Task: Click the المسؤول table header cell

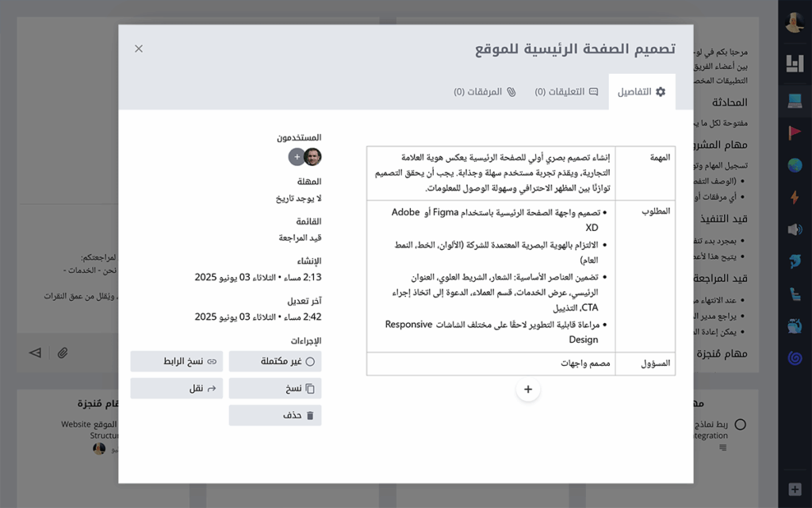Action: [645, 364]
